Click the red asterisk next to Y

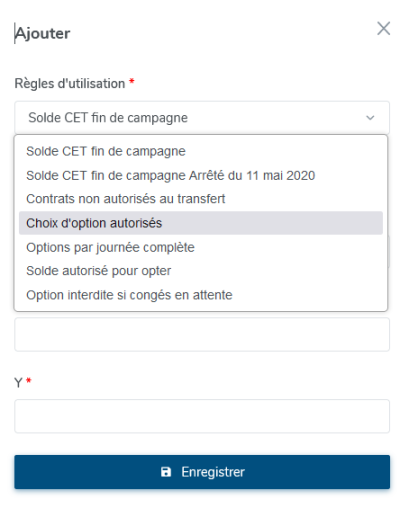pos(29,380)
